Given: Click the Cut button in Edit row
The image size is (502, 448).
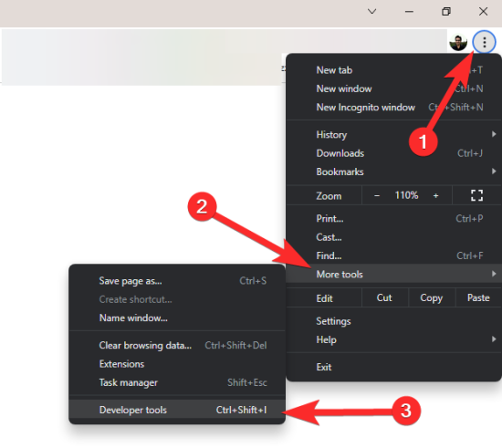Looking at the screenshot, I should [384, 297].
